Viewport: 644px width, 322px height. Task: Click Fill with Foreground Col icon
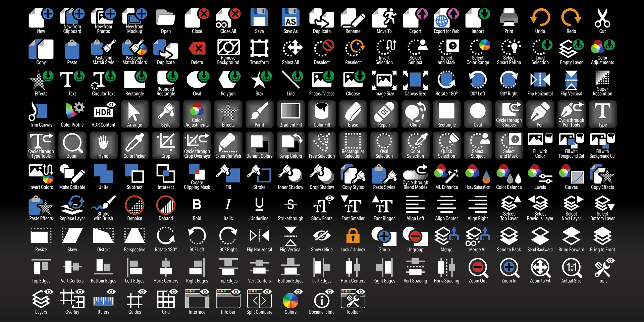pos(571,141)
